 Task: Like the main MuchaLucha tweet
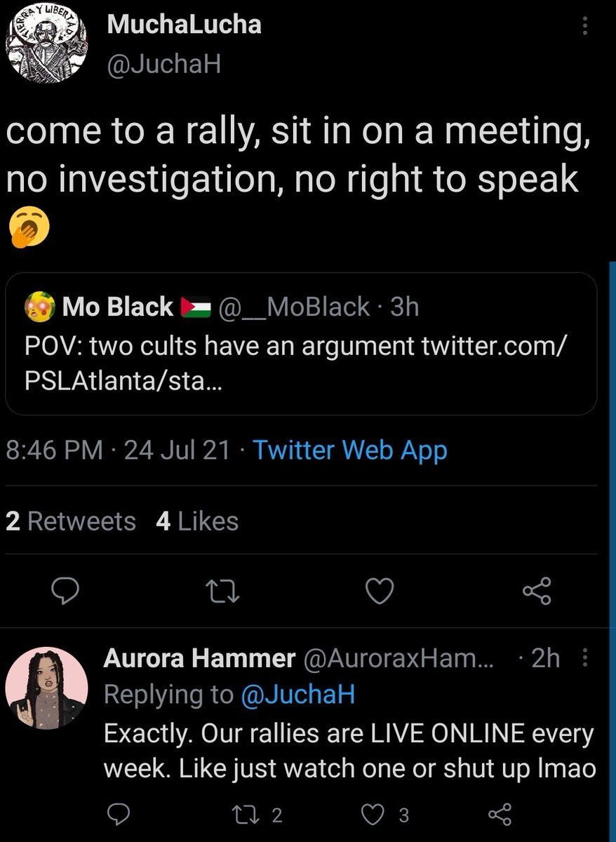click(380, 594)
